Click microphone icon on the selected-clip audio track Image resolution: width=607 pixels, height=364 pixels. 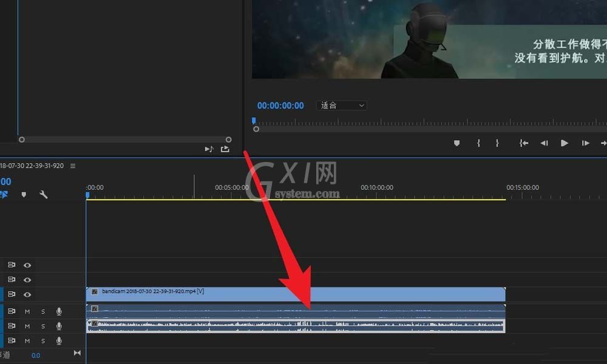pyautogui.click(x=59, y=326)
